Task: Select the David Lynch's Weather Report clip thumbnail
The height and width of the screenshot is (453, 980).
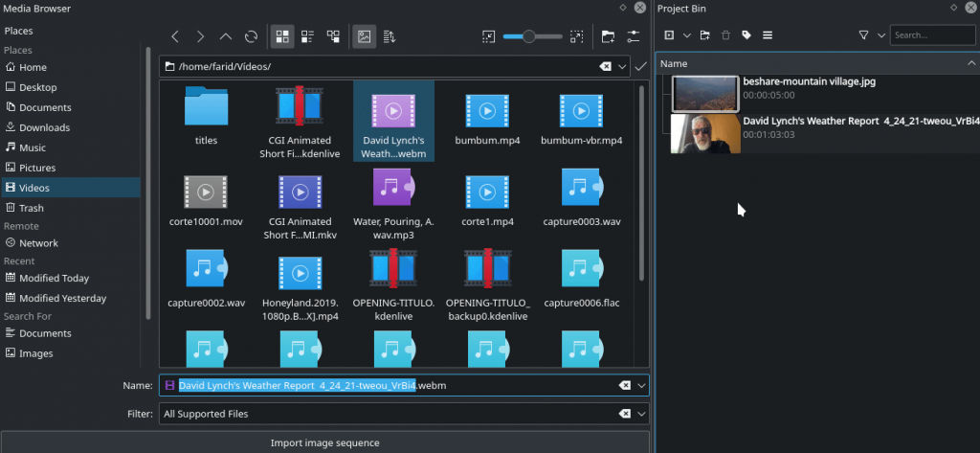Action: (x=705, y=134)
